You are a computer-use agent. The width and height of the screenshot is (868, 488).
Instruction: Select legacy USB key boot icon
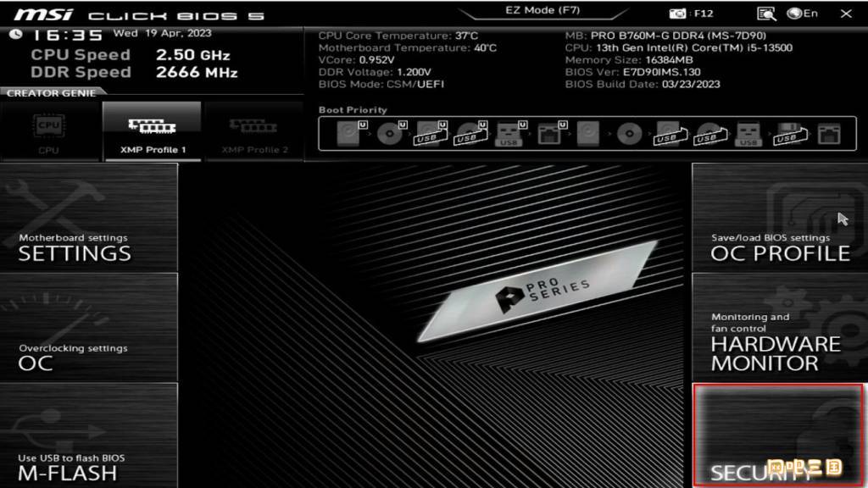click(748, 135)
